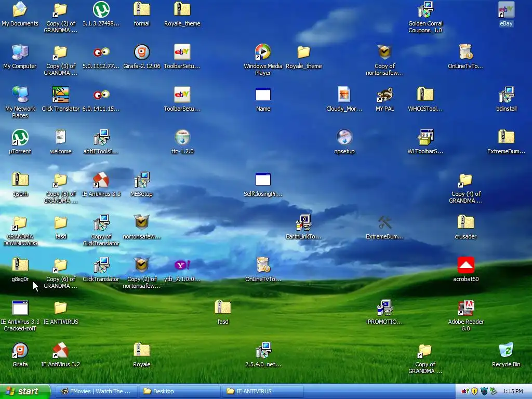The image size is (532, 399).
Task: Click the Girafa shortcut icon
Action: 20,350
